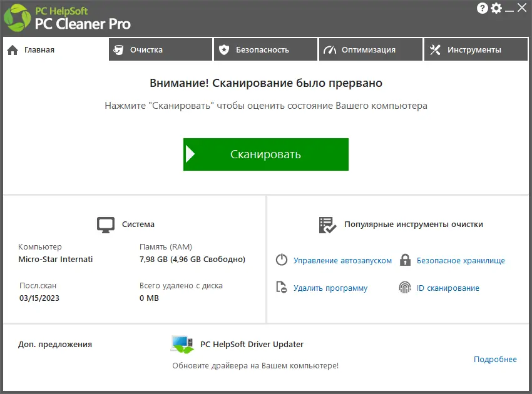This screenshot has height=394, width=532.
Task: Click the monitor icon above Система section
Action: click(x=106, y=223)
